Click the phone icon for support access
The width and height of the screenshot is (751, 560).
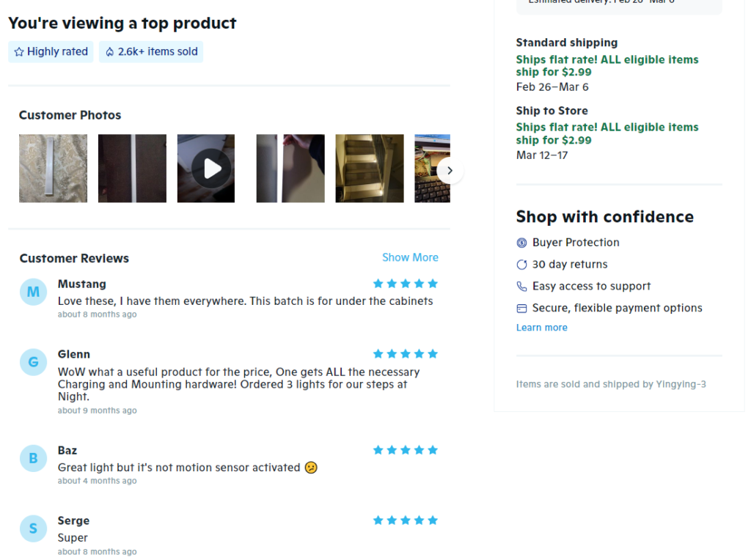tap(521, 286)
